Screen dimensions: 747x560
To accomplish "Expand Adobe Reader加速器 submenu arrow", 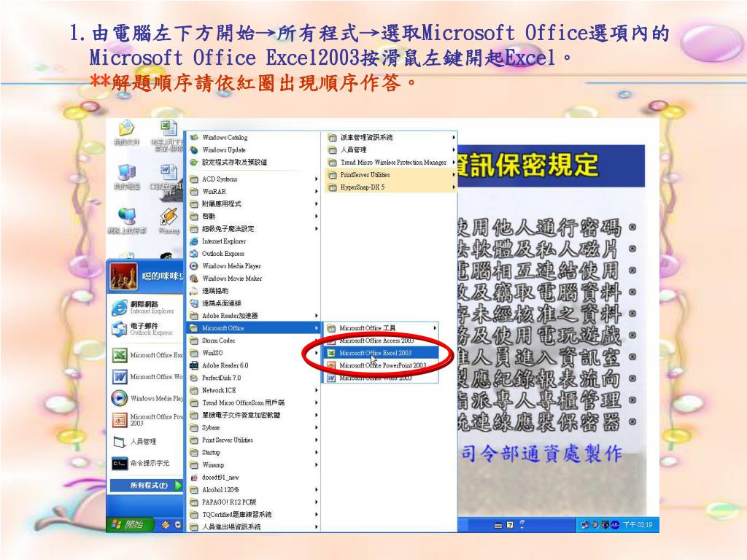I will (x=317, y=315).
